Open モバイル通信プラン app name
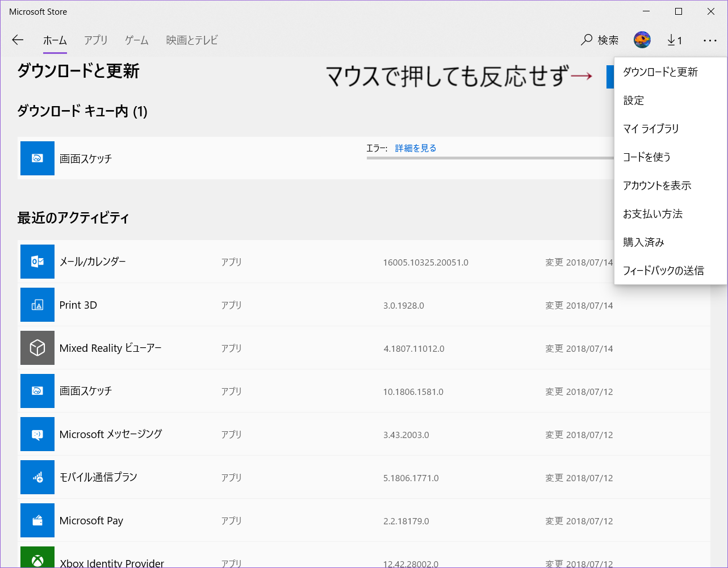728x568 pixels. [x=98, y=477]
